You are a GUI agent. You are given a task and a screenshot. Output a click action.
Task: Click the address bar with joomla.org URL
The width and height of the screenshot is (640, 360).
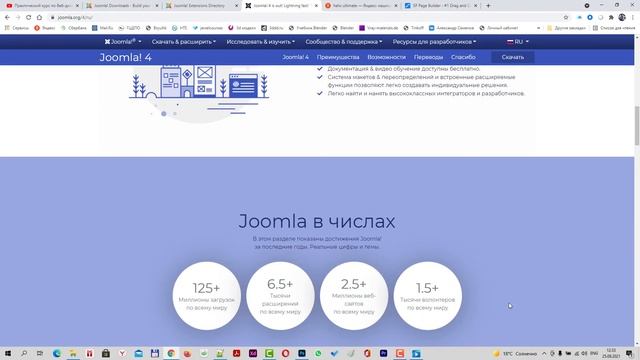(x=302, y=18)
